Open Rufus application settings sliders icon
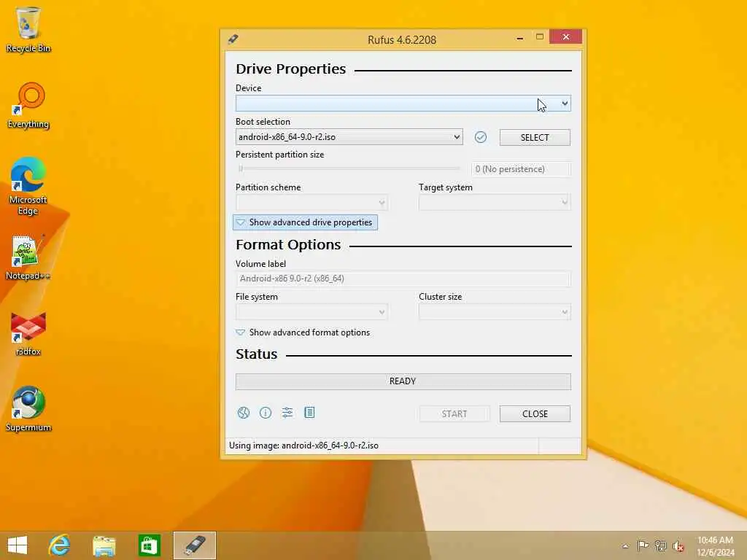The height and width of the screenshot is (560, 747). coord(287,413)
